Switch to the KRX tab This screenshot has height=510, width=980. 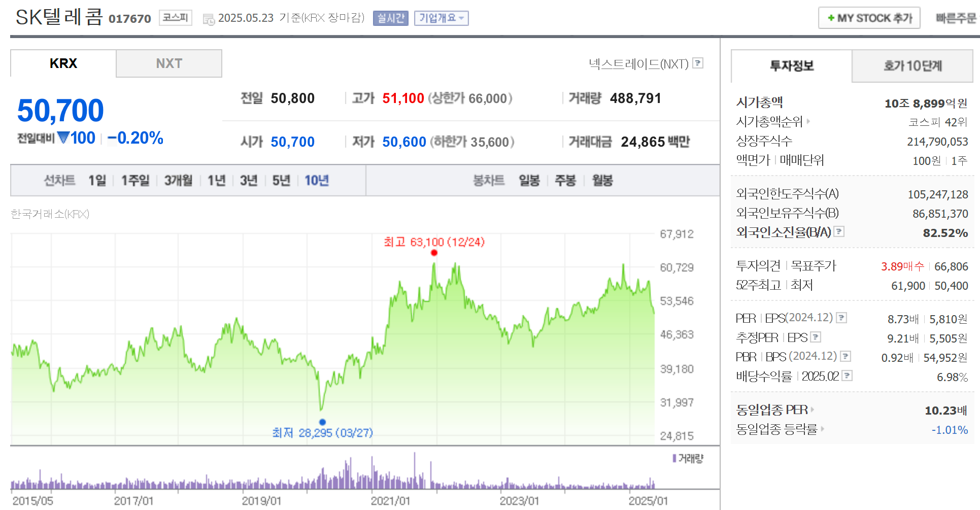pos(63,63)
